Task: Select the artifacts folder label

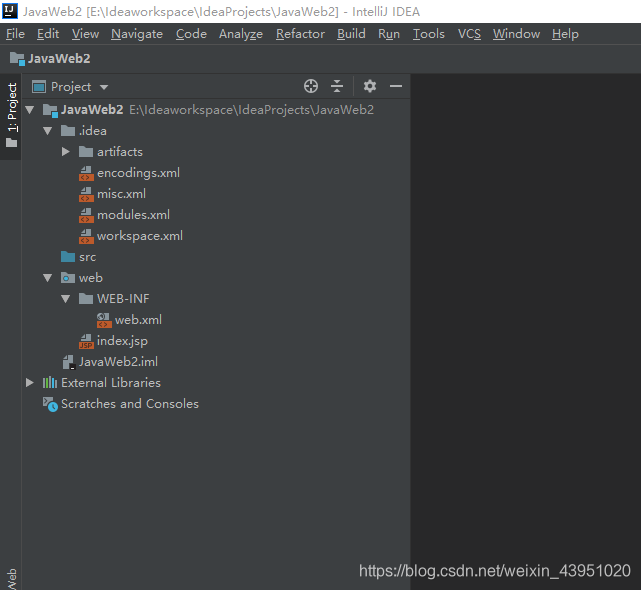Action: pos(120,152)
